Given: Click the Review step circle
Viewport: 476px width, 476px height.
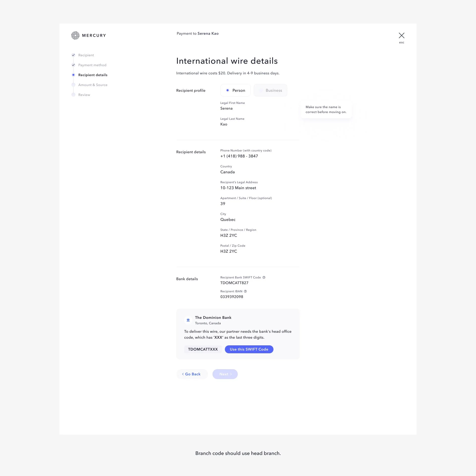Looking at the screenshot, I should tap(73, 95).
